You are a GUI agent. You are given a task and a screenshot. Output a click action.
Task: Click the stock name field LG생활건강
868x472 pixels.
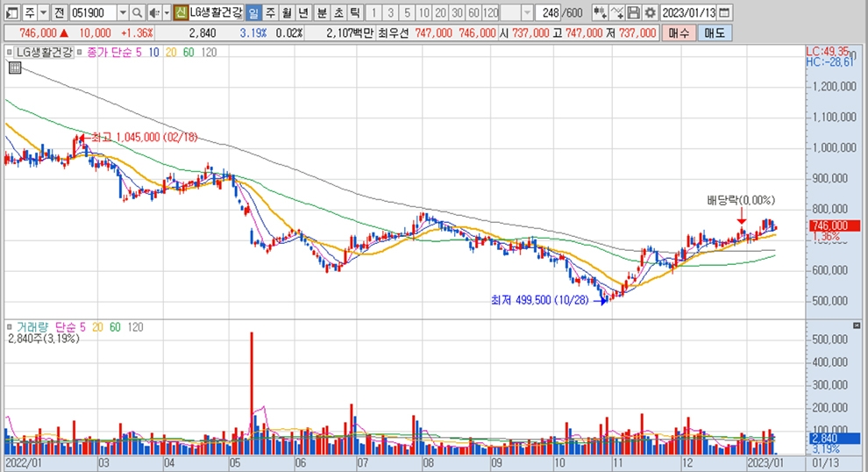click(216, 12)
